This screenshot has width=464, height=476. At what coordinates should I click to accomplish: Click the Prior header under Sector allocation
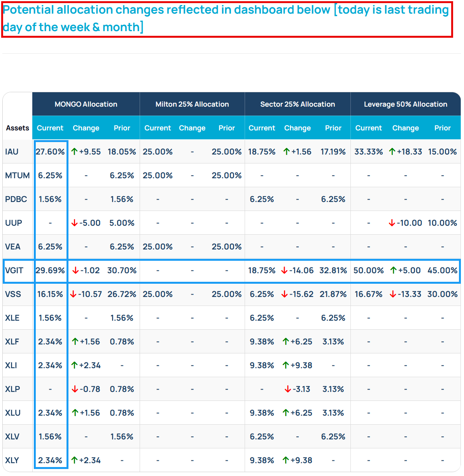pos(333,128)
